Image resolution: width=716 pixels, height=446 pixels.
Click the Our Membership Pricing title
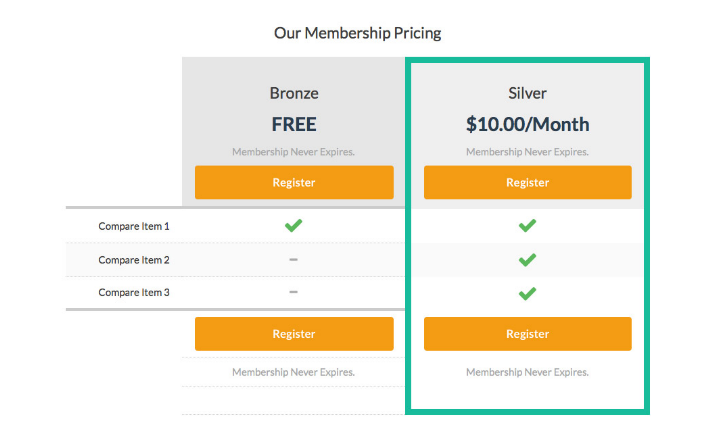click(357, 33)
